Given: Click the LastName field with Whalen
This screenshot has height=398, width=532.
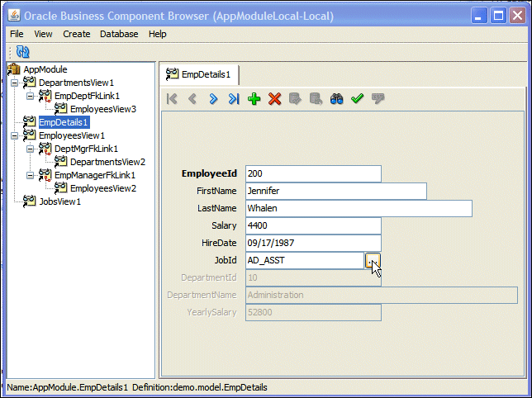Looking at the screenshot, I should [x=359, y=208].
